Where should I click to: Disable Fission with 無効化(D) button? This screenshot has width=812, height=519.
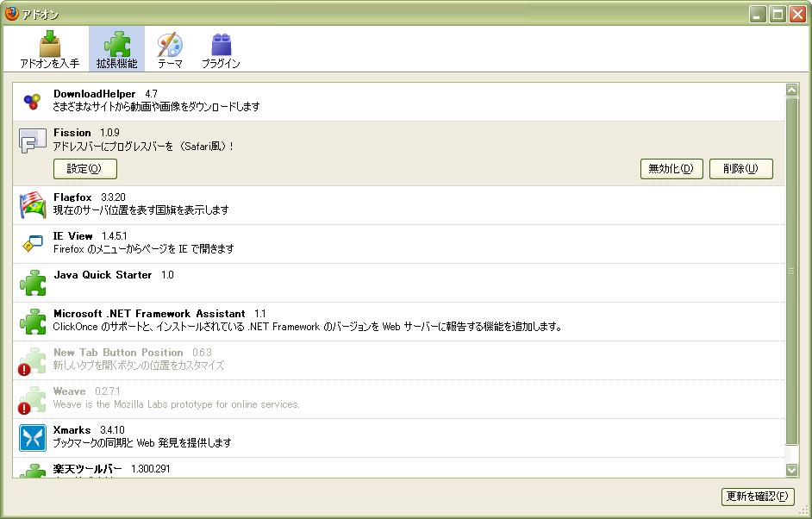[x=671, y=169]
